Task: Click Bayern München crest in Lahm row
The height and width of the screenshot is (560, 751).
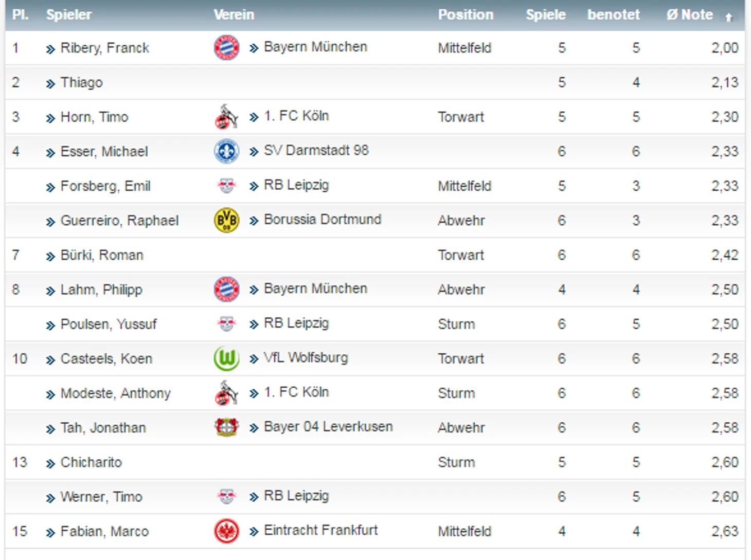Action: click(226, 289)
